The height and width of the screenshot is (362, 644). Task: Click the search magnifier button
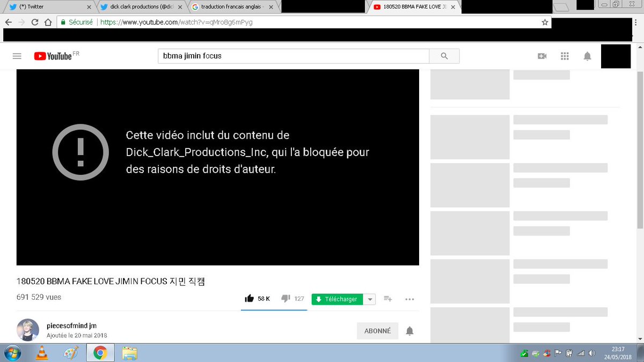point(444,56)
